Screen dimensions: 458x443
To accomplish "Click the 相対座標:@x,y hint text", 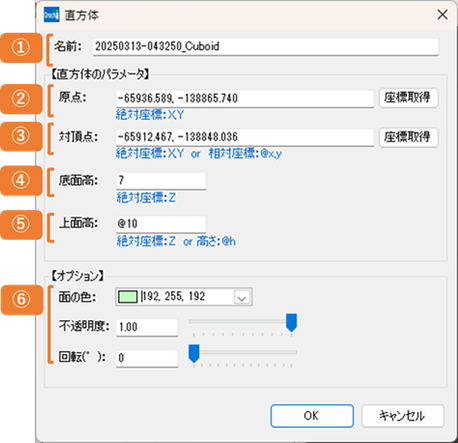I will [245, 154].
